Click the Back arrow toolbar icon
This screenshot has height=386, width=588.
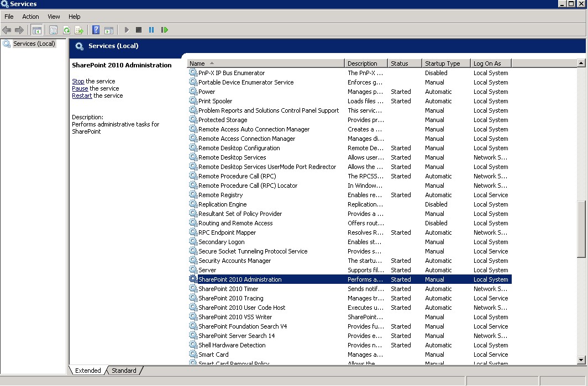(7, 30)
